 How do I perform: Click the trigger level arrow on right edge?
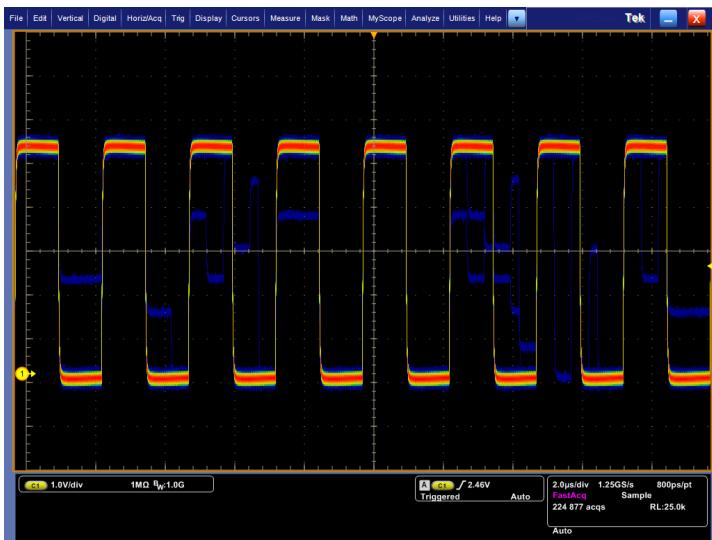click(x=709, y=267)
